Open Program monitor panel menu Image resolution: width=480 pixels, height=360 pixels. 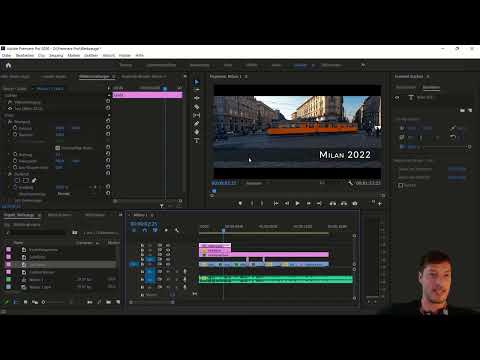[x=246, y=77]
